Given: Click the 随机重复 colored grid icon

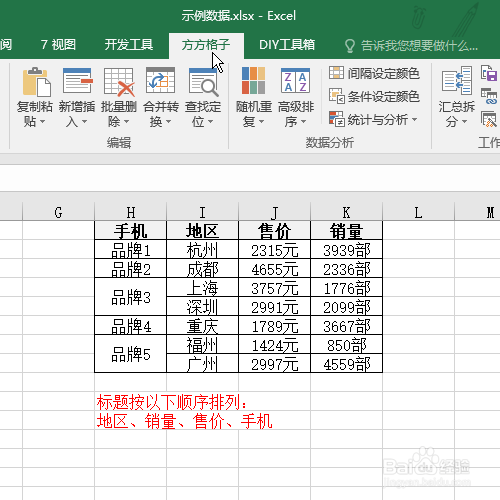Looking at the screenshot, I should (253, 80).
